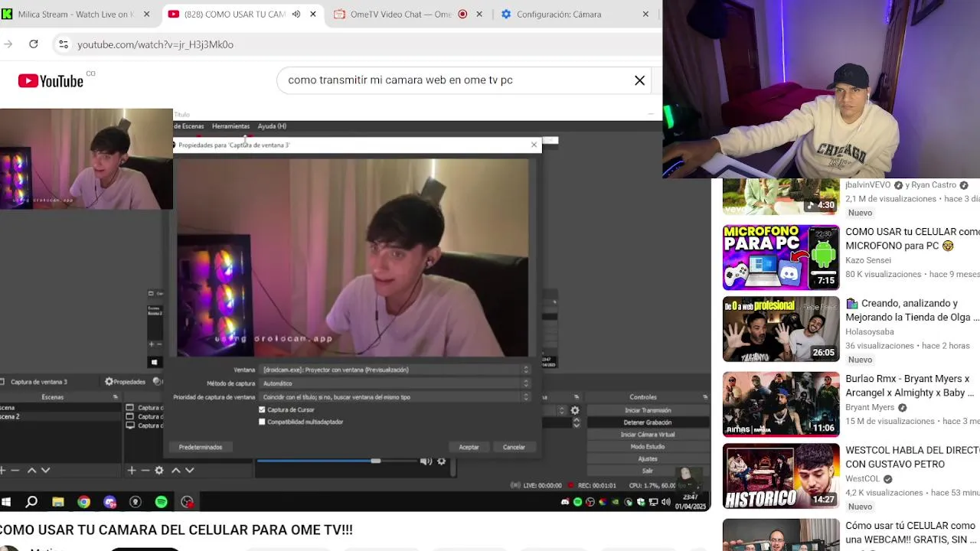Click the YouTube logo

tap(51, 80)
